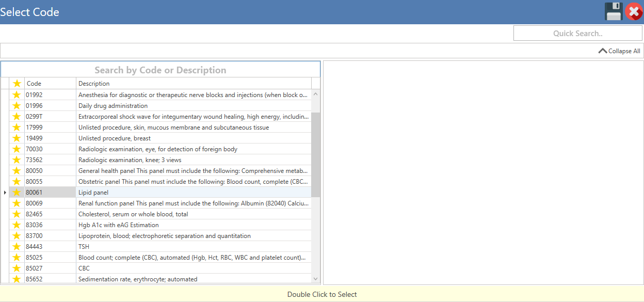Image resolution: width=644 pixels, height=302 pixels.
Task: Click the vertical scrollbar down arrow
Action: point(316,279)
